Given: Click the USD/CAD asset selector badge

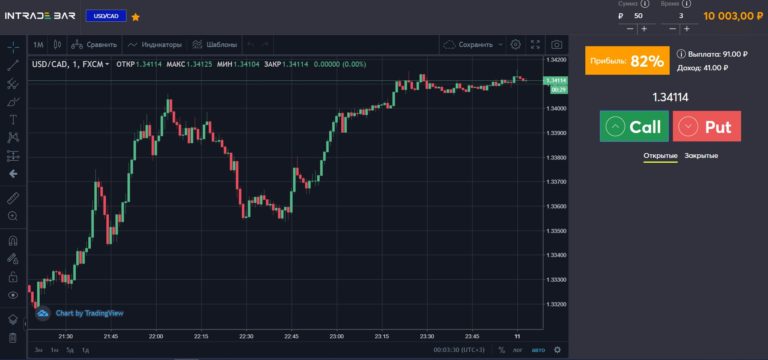Looking at the screenshot, I should click(x=106, y=16).
